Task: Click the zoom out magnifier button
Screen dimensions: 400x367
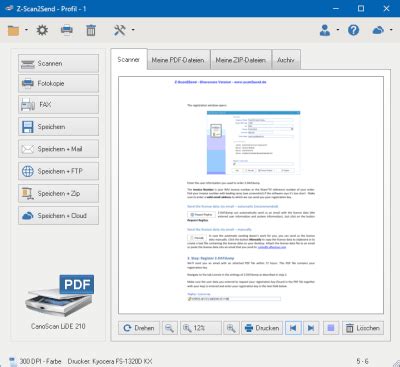Action: pos(170,328)
